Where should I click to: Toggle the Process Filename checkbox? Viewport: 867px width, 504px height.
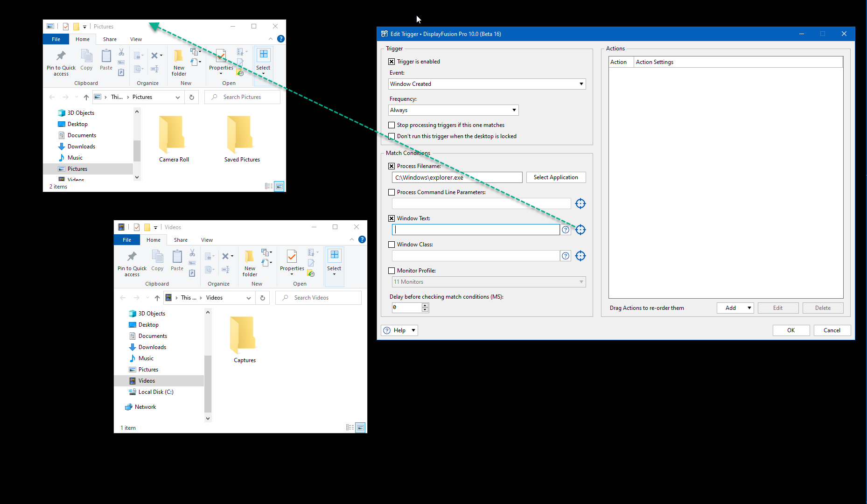click(x=392, y=166)
